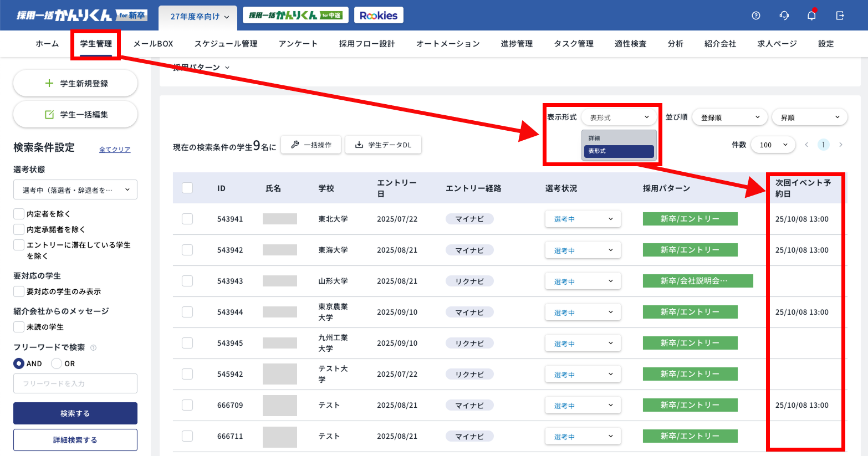Switch to the かんりくん for 中途 logo
This screenshot has height=456, width=868.
tap(295, 16)
